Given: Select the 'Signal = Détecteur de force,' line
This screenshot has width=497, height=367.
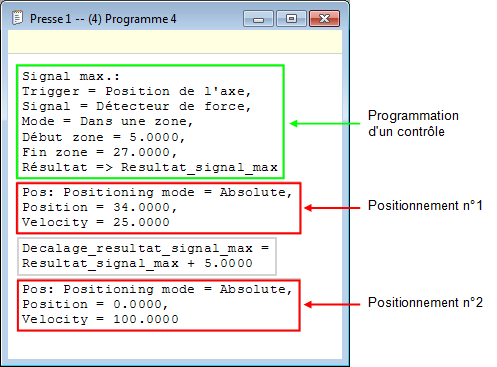Looking at the screenshot, I should (136, 106).
